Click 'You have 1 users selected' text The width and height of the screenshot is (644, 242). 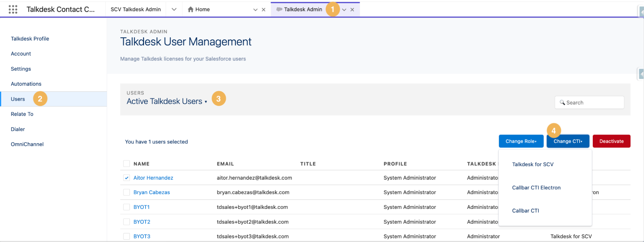[156, 142]
